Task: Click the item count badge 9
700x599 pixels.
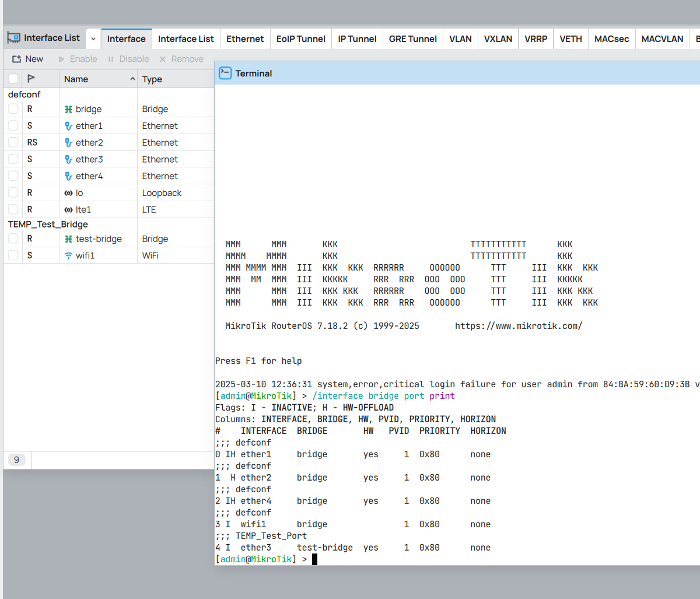Action: click(x=16, y=460)
